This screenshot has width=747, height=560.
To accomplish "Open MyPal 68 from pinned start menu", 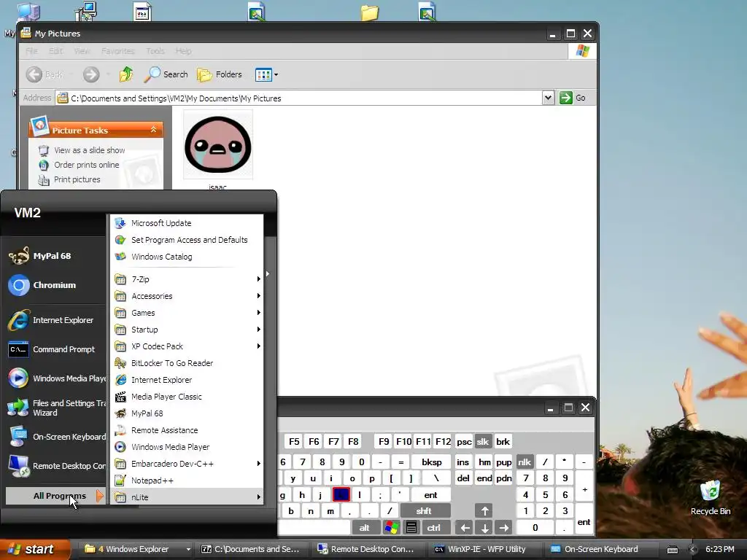I will [x=53, y=256].
